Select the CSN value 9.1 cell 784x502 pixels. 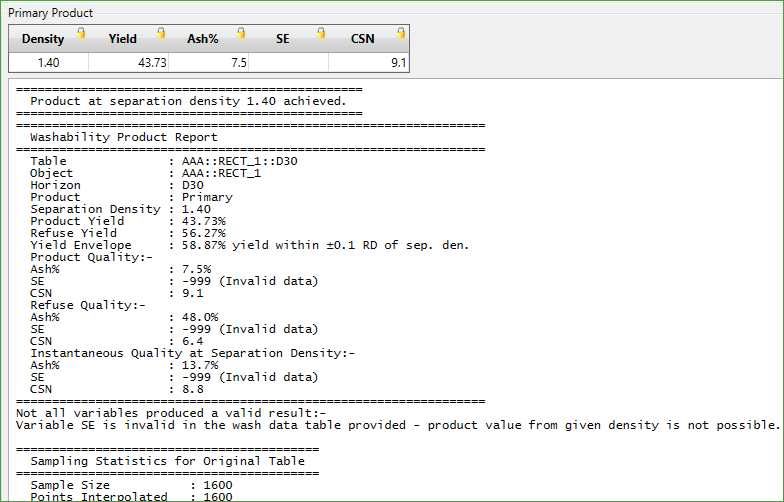tap(369, 62)
